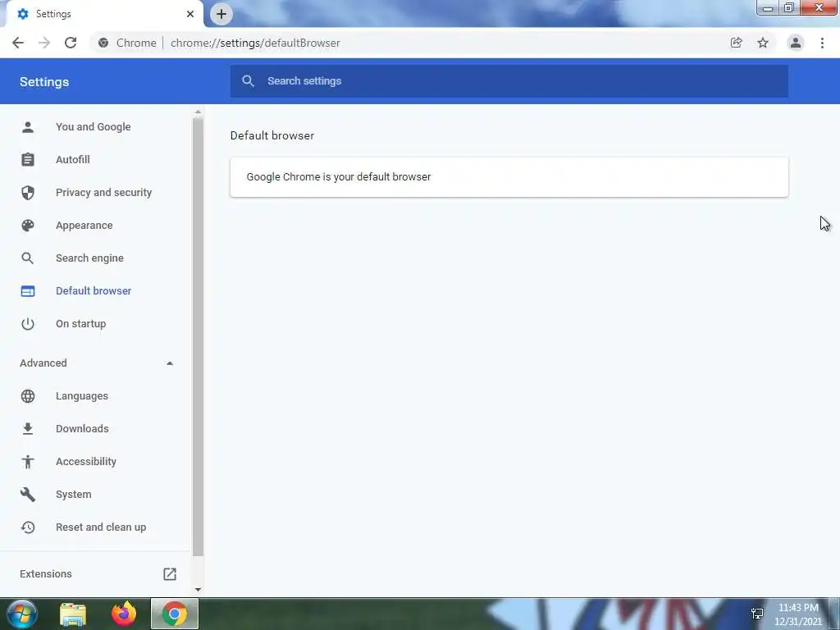Click the You and Google person icon
Image resolution: width=840 pixels, height=630 pixels.
pos(28,127)
